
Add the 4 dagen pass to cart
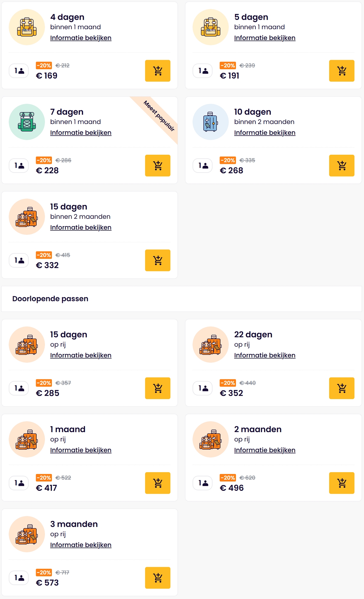tap(157, 71)
